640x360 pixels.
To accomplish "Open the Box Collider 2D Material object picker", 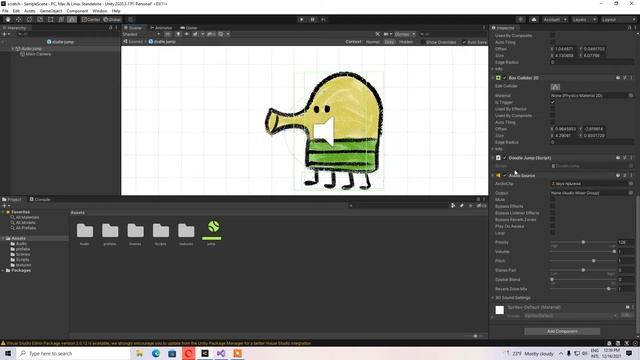I will [631, 96].
